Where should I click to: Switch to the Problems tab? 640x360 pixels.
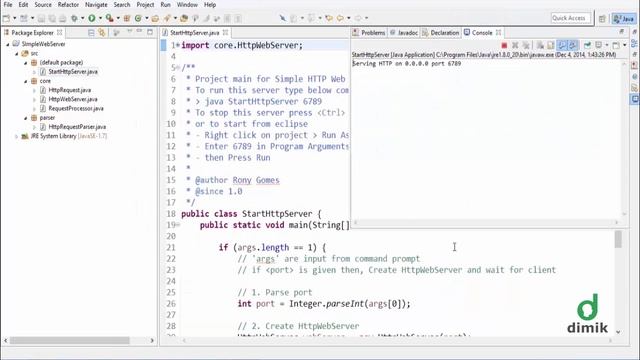(x=369, y=33)
